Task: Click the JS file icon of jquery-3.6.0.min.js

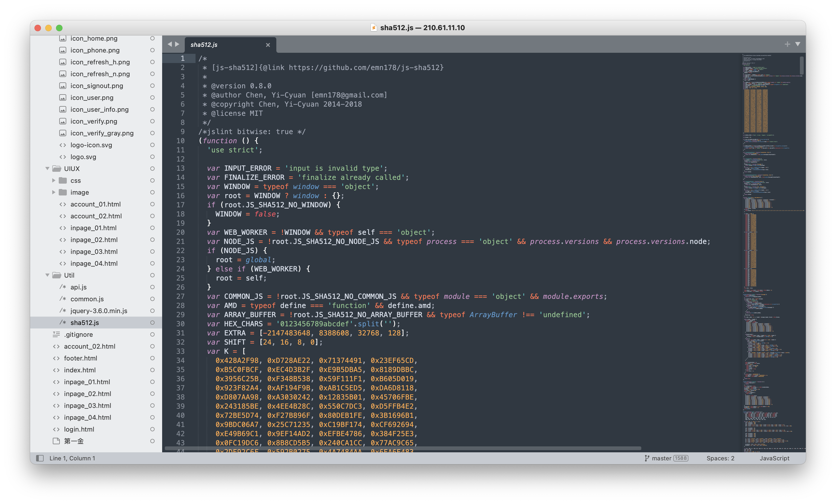Action: (x=63, y=311)
